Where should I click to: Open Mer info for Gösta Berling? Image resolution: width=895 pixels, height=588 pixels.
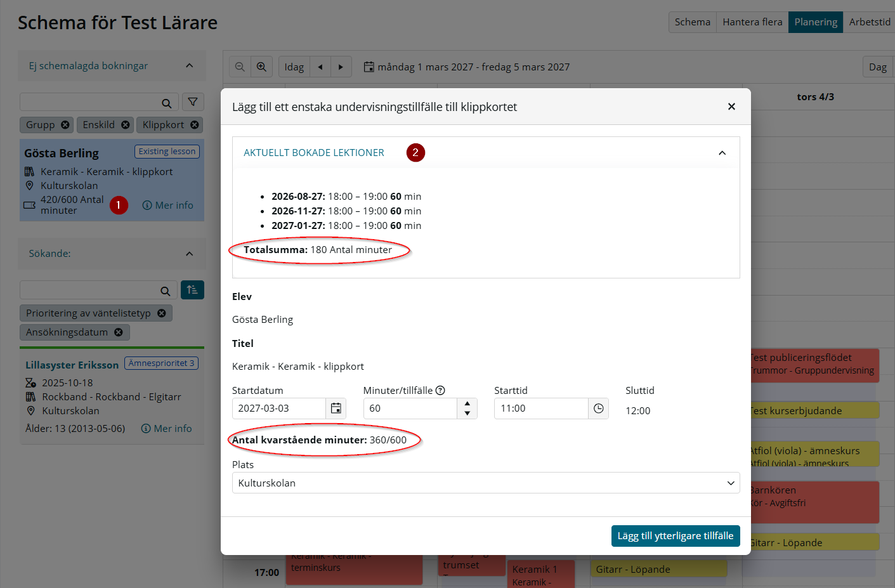pyautogui.click(x=167, y=206)
